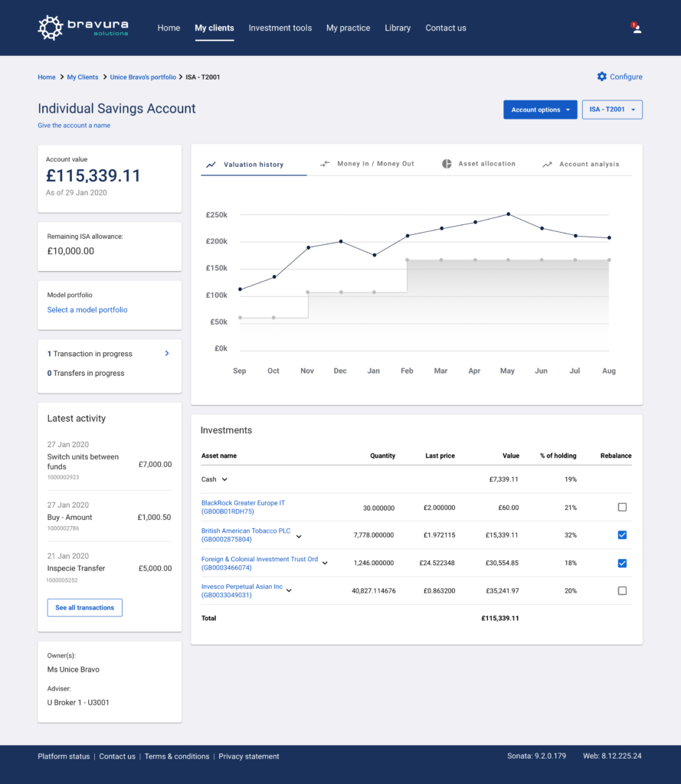Expand Invesco Perpetual Asian Inc chevron
Viewport: 681px width, 784px height.
coord(289,590)
